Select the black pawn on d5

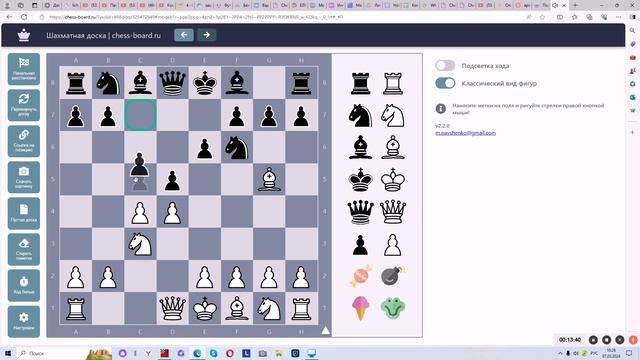[x=172, y=180]
